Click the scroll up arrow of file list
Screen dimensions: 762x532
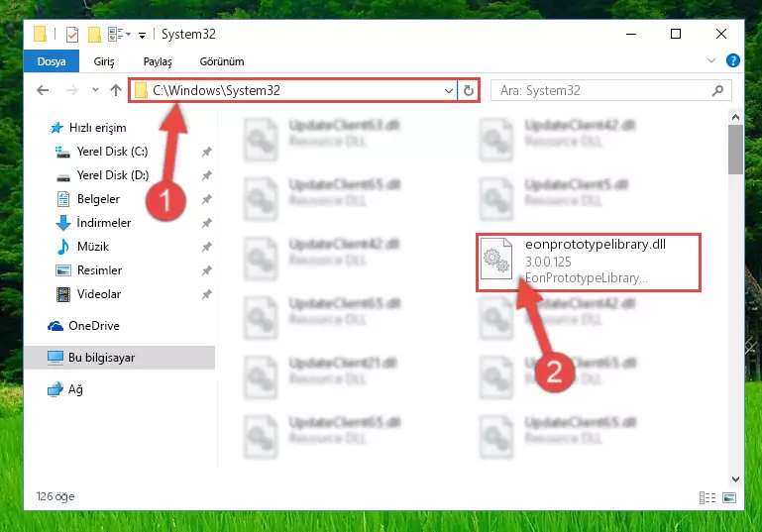pyautogui.click(x=735, y=117)
